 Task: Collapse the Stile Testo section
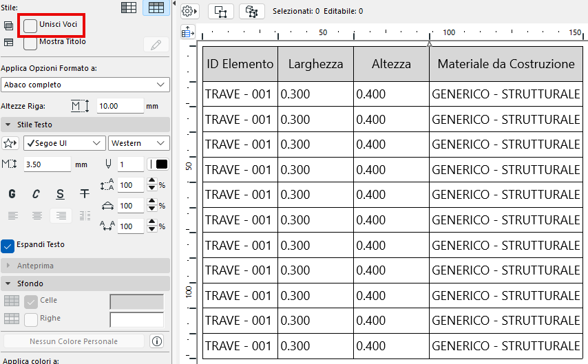85,125
